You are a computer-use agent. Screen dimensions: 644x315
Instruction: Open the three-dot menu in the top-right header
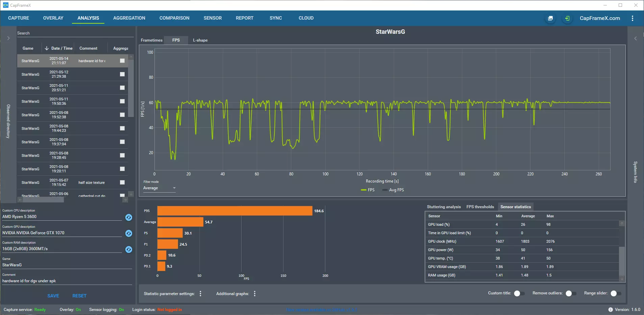coord(633,18)
